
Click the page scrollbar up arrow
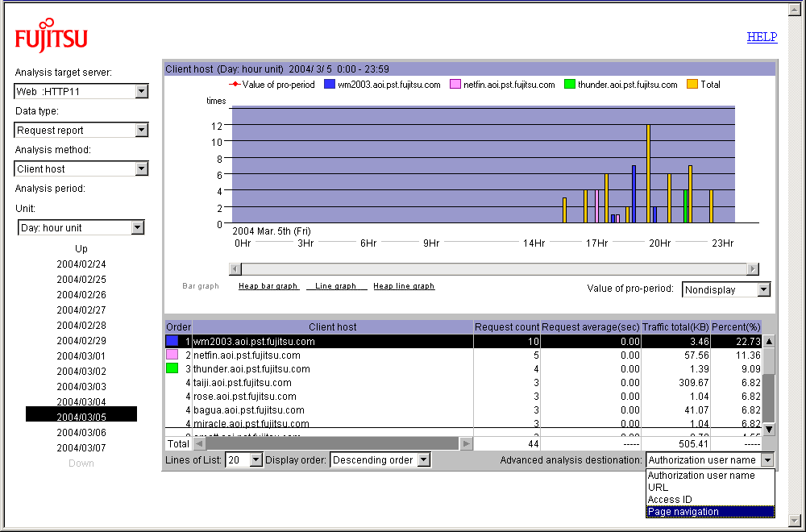tap(794, 10)
